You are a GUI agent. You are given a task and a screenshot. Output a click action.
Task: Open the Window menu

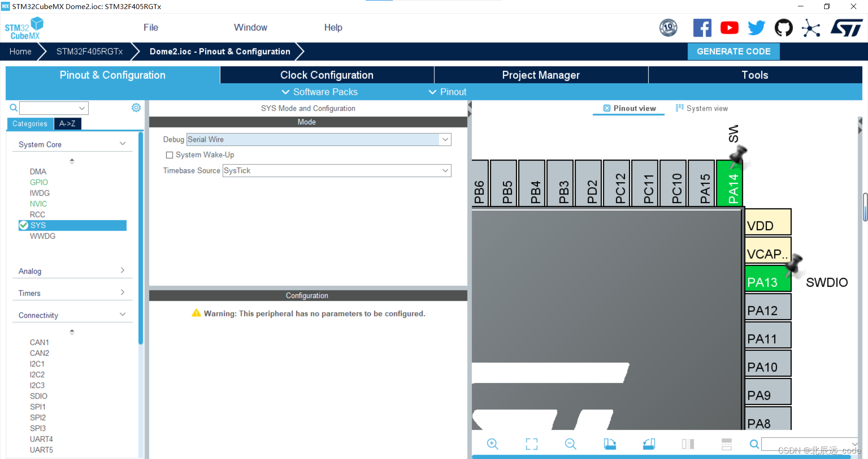click(x=250, y=28)
